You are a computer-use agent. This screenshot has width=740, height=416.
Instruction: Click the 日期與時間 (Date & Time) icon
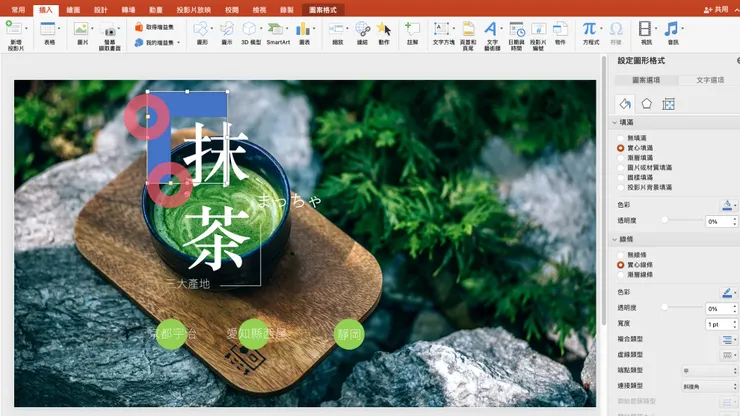click(517, 29)
